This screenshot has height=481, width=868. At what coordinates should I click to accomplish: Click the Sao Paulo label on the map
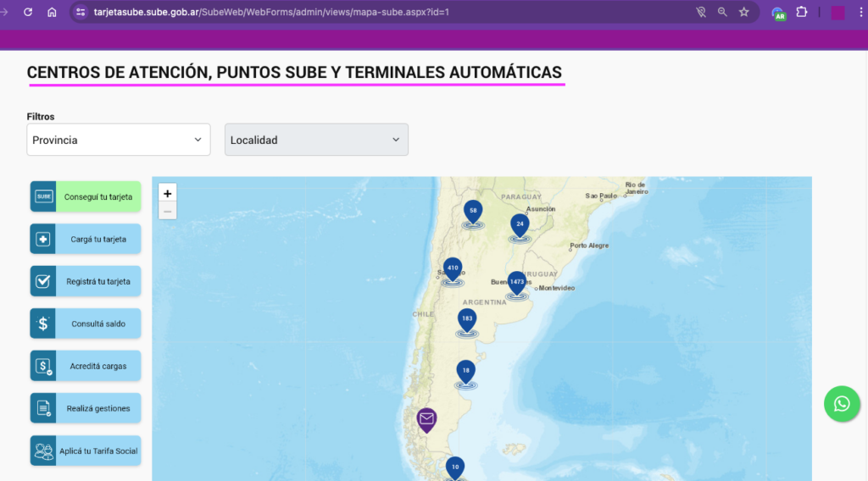coord(601,196)
